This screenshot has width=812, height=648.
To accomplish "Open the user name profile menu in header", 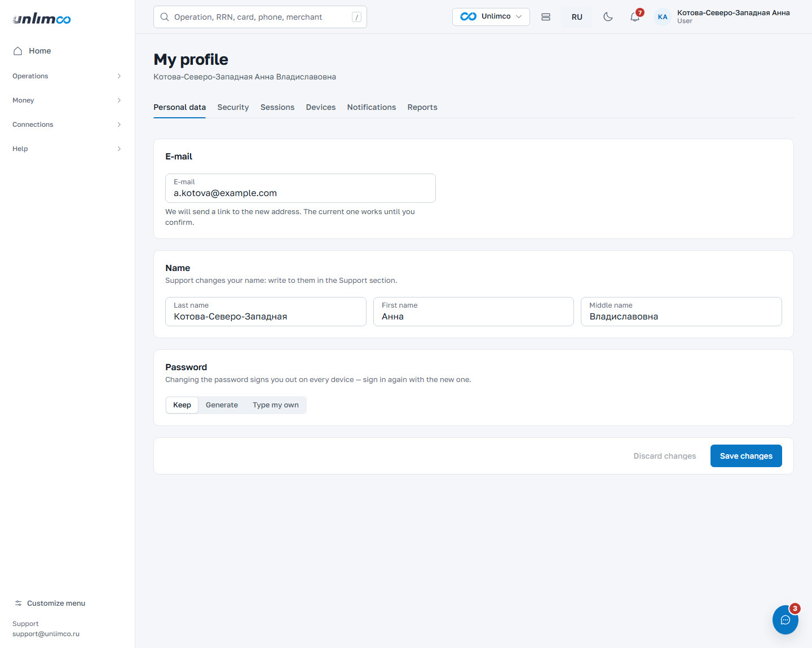I will pyautogui.click(x=733, y=17).
